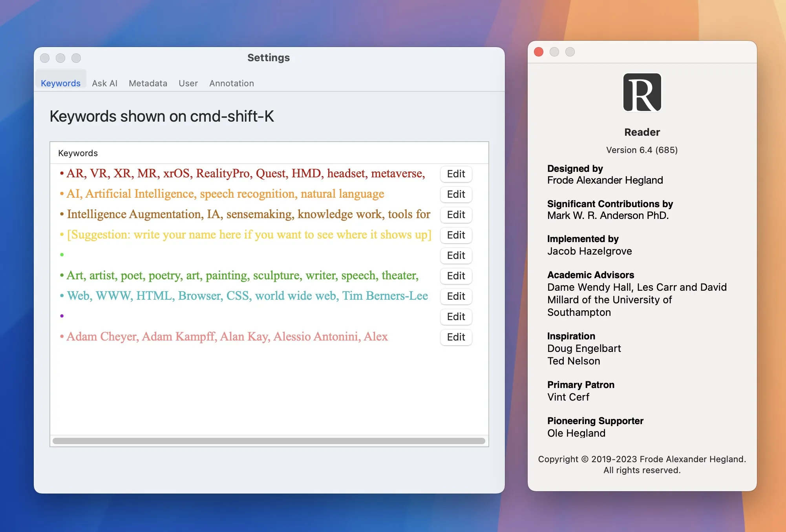
Task: Click the orange AI, Artificial Intelligence text
Action: pyautogui.click(x=225, y=194)
